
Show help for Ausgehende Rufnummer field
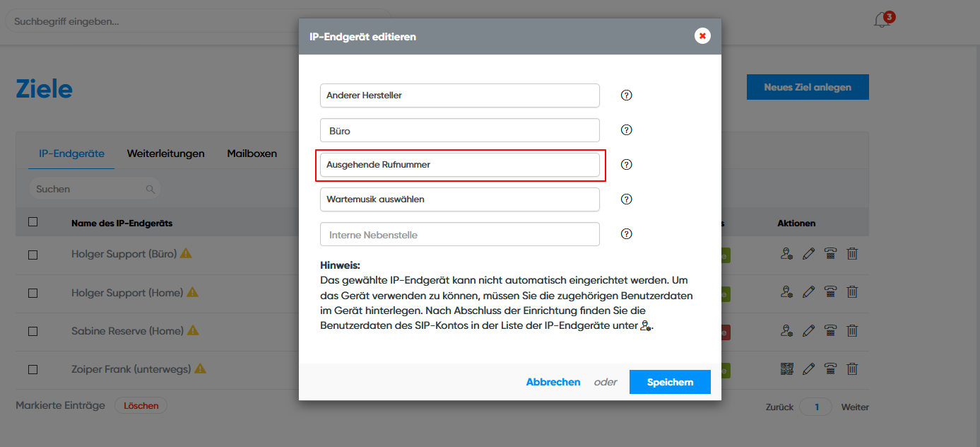[626, 165]
